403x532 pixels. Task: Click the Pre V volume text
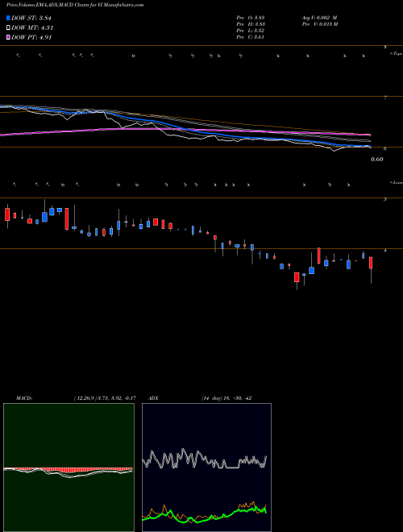tap(319, 24)
